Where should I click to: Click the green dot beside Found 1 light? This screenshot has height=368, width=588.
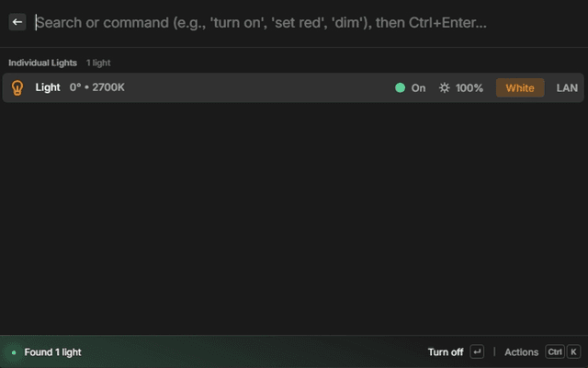[14, 352]
